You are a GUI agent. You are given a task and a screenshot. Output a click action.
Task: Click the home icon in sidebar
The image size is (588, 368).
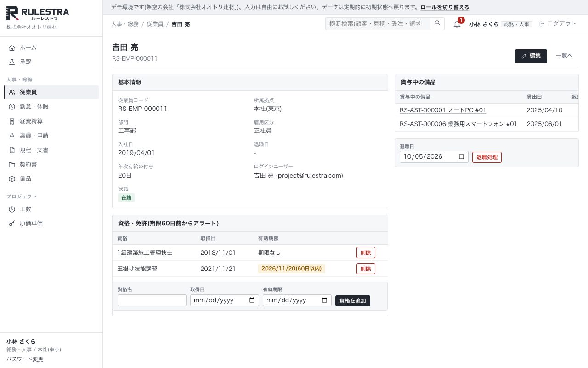click(x=12, y=47)
